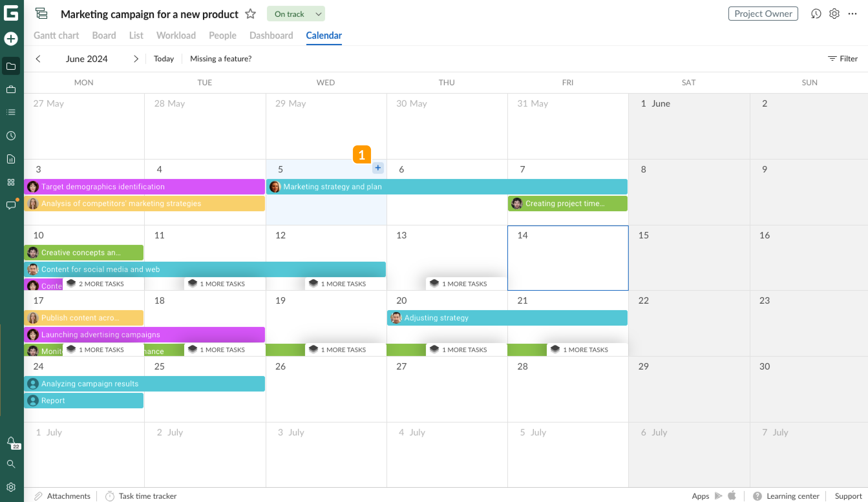Expand the 2 MORE TASKS pill on June 10
The height and width of the screenshot is (502, 868).
point(101,284)
